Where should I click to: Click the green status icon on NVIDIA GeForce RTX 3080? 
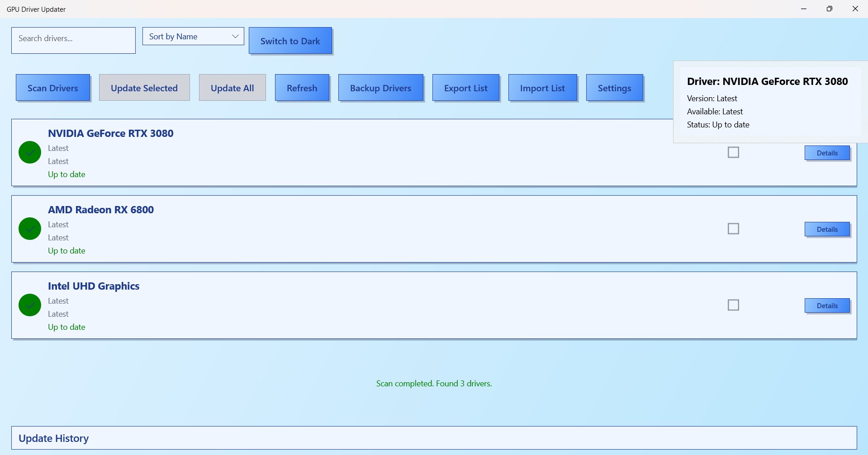point(29,152)
